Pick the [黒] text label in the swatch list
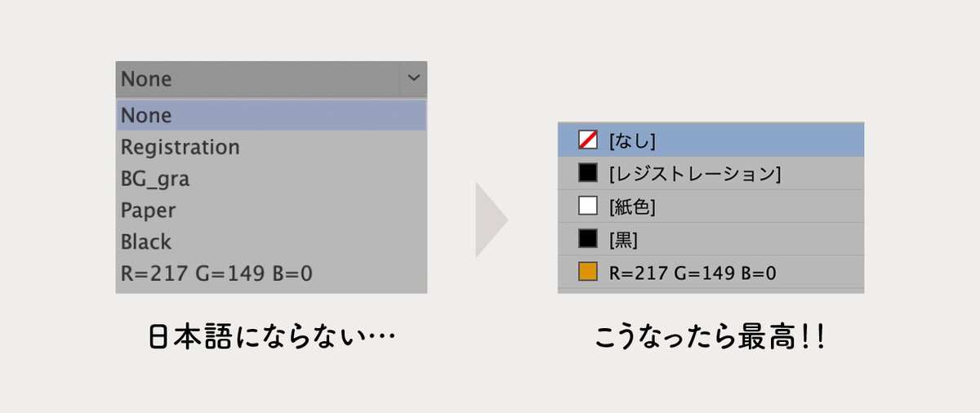Viewport: 980px width, 413px height. 623,240
